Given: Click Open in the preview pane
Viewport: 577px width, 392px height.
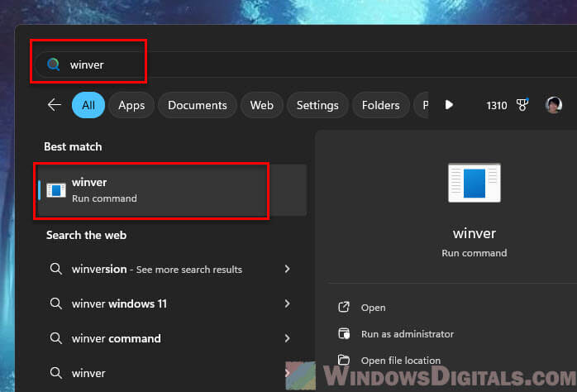Looking at the screenshot, I should [x=373, y=308].
